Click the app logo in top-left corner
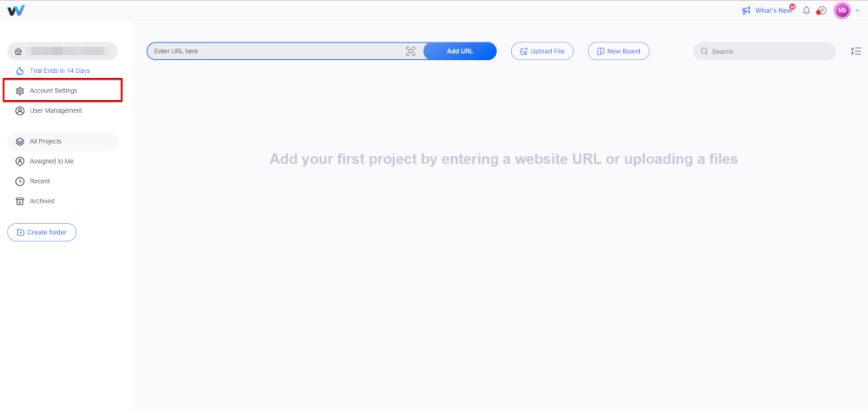This screenshot has width=868, height=411. point(15,10)
